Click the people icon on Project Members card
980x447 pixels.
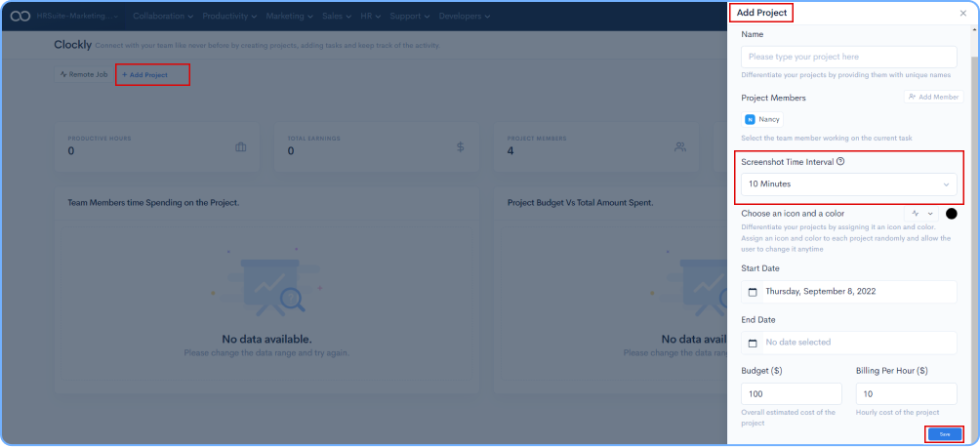(x=680, y=147)
